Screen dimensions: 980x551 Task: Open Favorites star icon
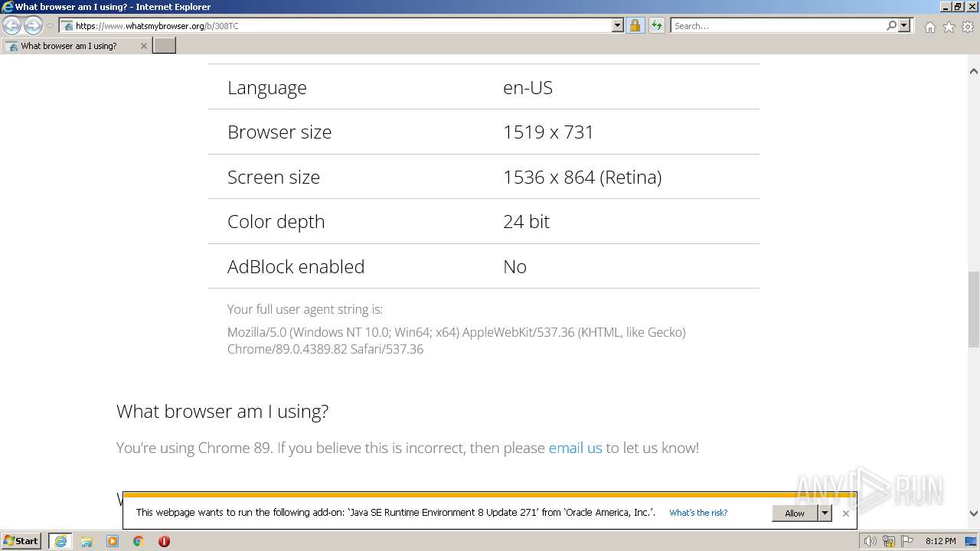tap(949, 27)
